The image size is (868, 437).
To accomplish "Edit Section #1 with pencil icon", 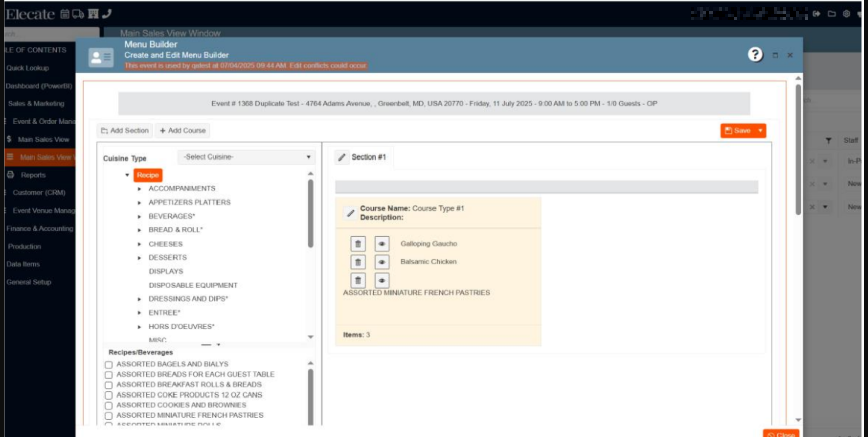I will 342,157.
